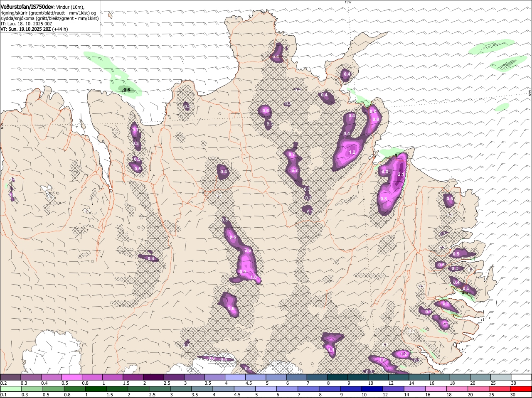Click the '30' label on the lower legend
This screenshot has width=532, height=398.
coord(512,395)
